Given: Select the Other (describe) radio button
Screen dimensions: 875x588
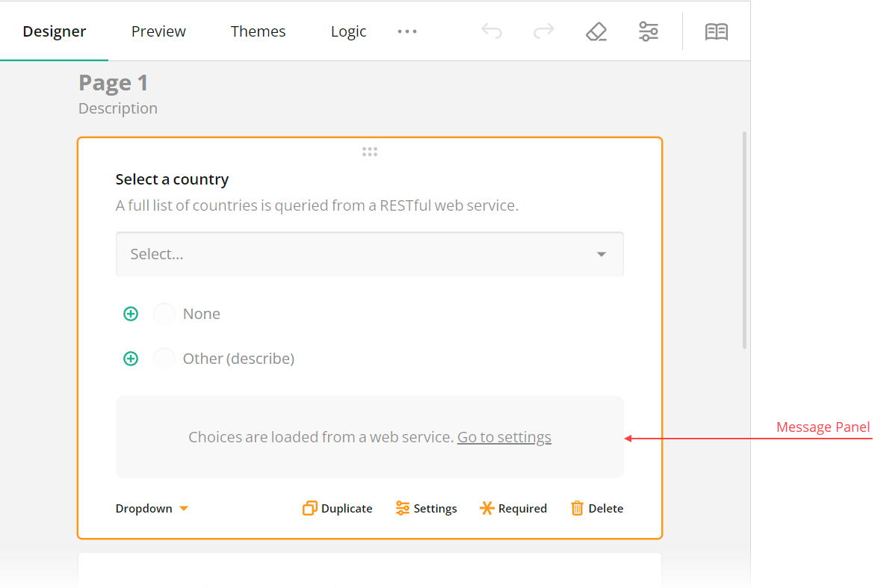Looking at the screenshot, I should coord(164,358).
